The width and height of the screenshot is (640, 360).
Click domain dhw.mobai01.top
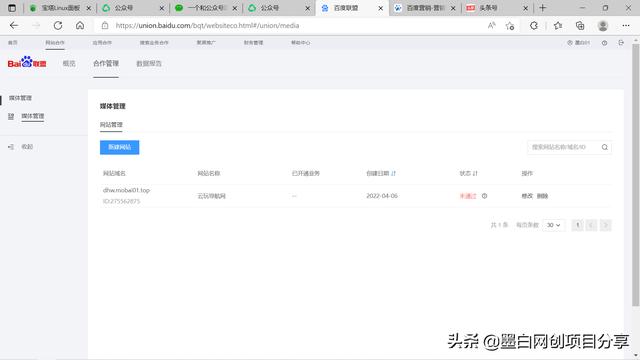[127, 190]
